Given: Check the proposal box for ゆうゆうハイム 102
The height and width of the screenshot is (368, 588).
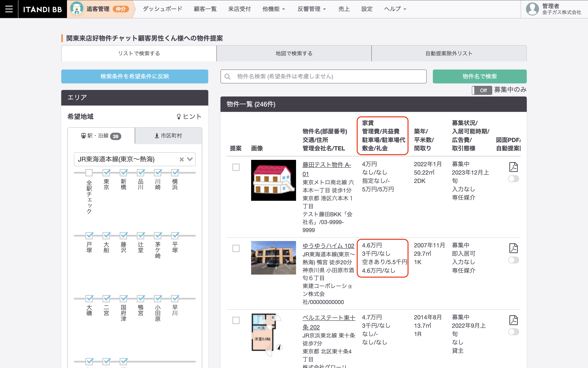Looking at the screenshot, I should click(x=236, y=248).
